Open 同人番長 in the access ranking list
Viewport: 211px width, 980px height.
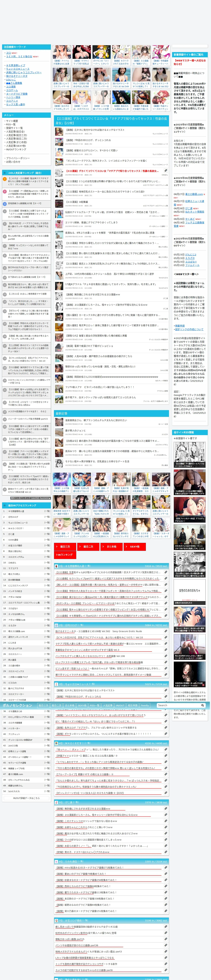point(12,660)
